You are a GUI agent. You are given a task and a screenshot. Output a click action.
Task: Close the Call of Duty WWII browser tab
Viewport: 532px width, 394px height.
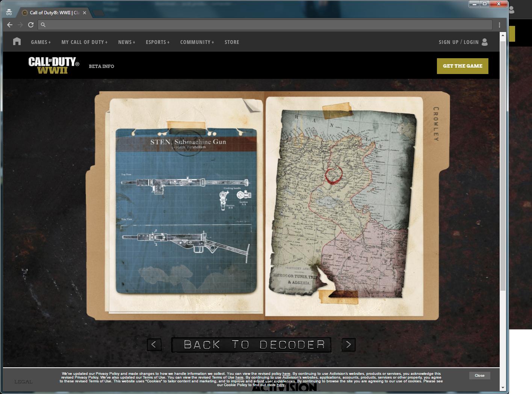(85, 13)
